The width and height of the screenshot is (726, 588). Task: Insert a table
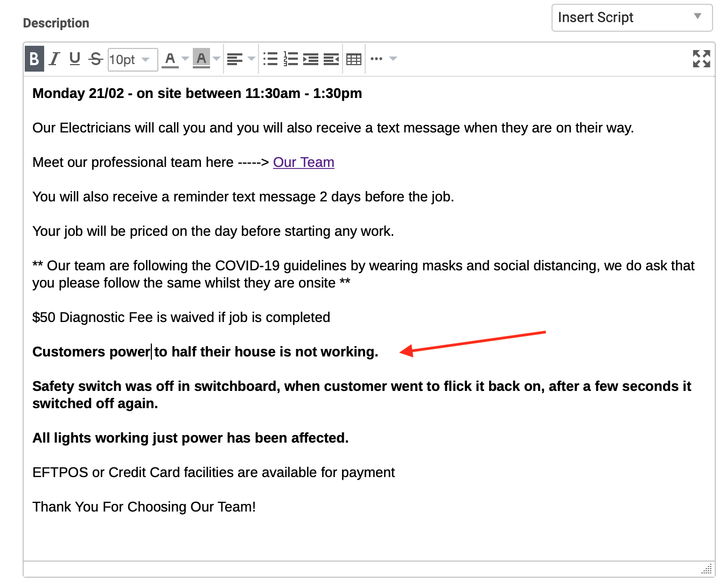pos(354,59)
